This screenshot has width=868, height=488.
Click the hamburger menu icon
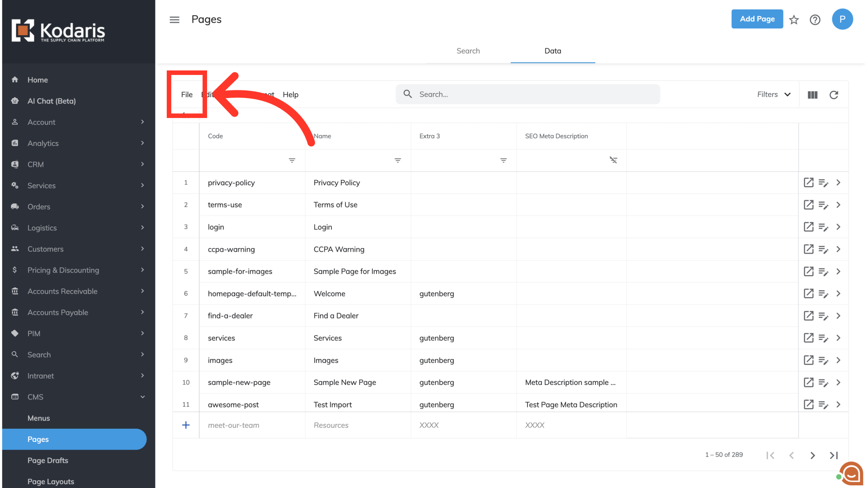pyautogui.click(x=175, y=19)
